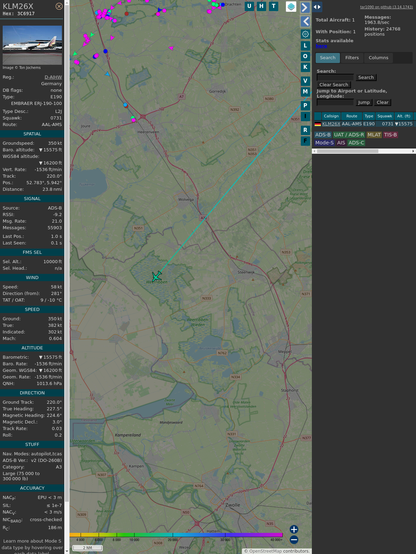This screenshot has height=554, width=416.
Task: Switch to the Filters tab
Action: click(x=352, y=58)
